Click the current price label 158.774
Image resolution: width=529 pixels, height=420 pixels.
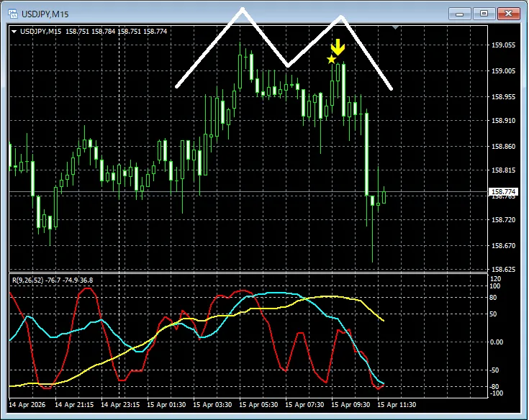503,192
